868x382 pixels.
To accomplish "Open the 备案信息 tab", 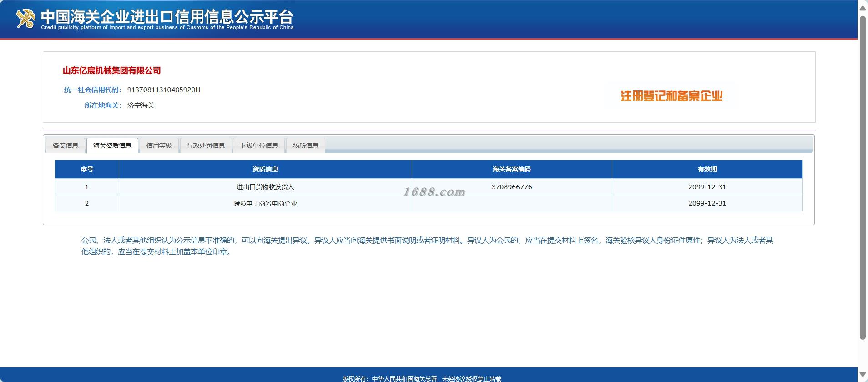I will [66, 146].
